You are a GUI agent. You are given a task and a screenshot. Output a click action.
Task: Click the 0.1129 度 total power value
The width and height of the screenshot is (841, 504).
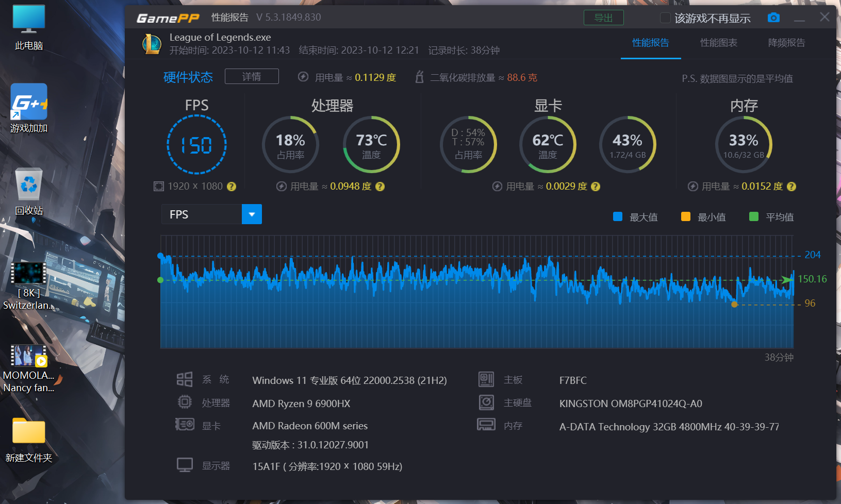[375, 77]
